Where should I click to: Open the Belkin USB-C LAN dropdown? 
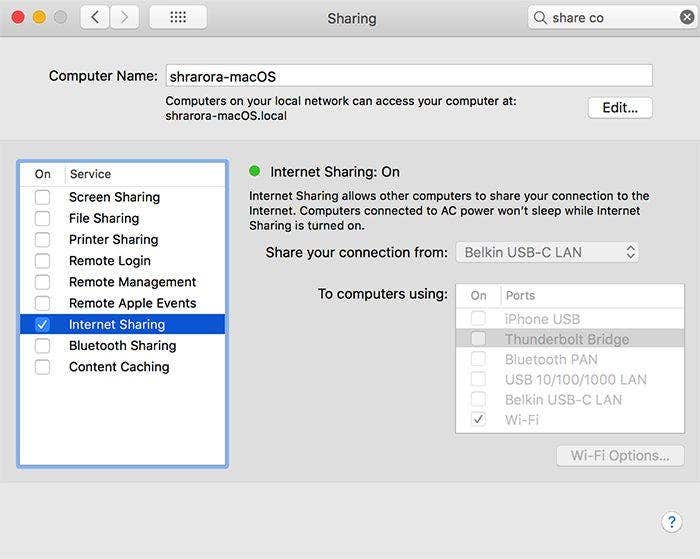click(547, 252)
